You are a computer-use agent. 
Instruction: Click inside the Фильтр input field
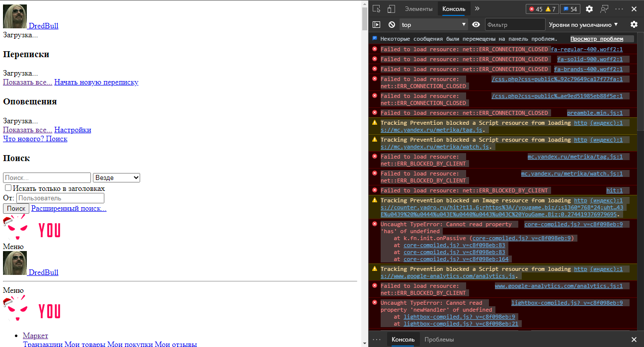coord(515,24)
